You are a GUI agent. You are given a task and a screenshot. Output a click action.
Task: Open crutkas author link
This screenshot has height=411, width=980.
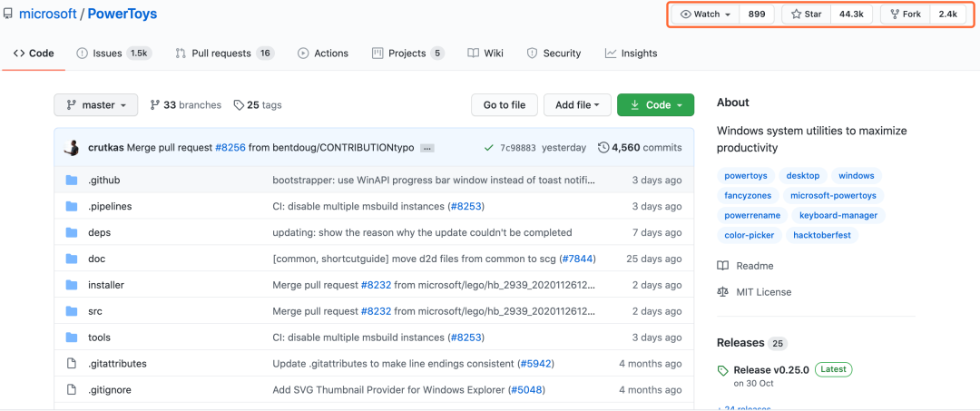coord(106,148)
